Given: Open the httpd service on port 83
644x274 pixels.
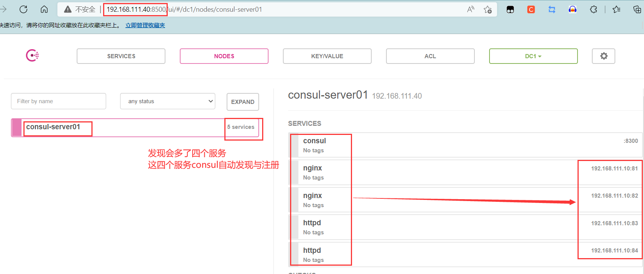Looking at the screenshot, I should (x=465, y=227).
